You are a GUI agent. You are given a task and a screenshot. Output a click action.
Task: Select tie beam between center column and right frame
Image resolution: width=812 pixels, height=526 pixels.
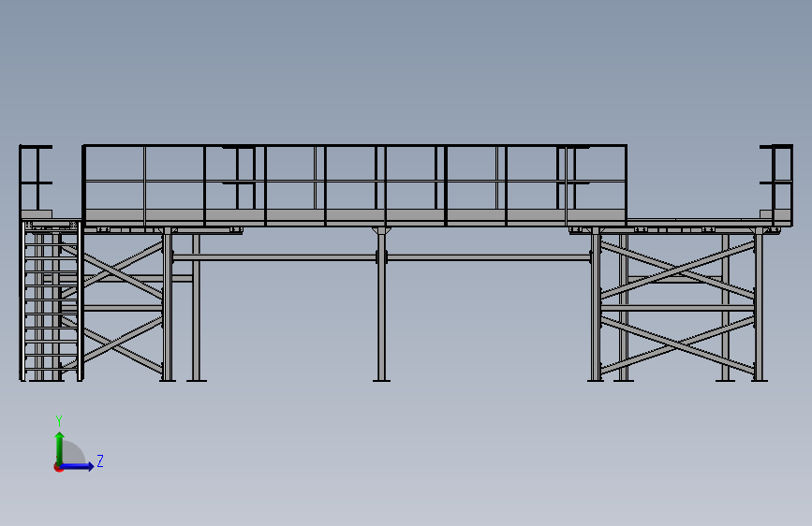tap(489, 257)
